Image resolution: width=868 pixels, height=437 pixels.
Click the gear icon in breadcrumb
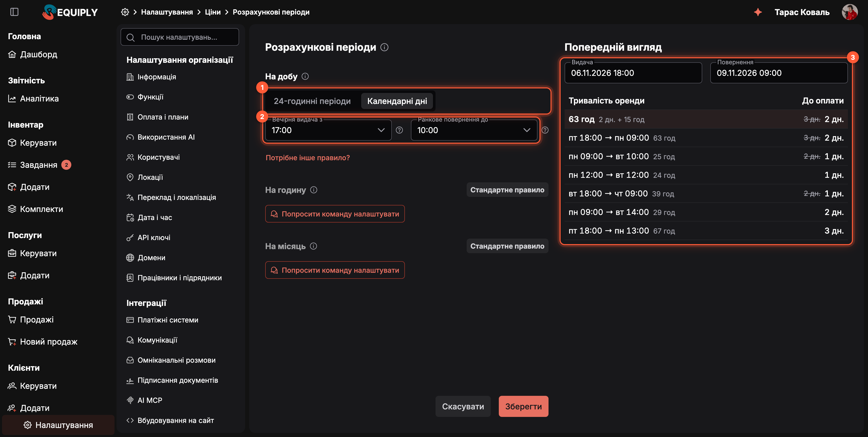tap(125, 12)
